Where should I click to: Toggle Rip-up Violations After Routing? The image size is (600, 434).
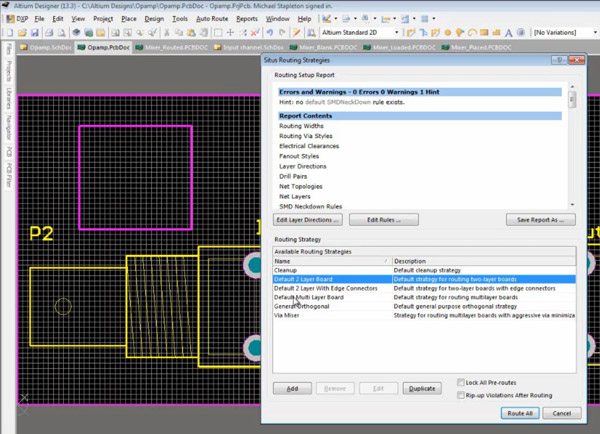coord(461,395)
